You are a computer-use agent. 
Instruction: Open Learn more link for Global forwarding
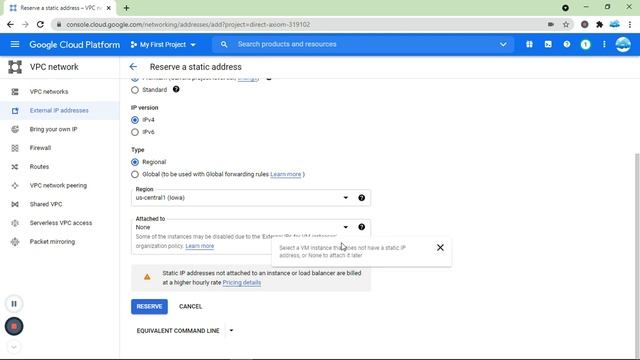pyautogui.click(x=286, y=174)
